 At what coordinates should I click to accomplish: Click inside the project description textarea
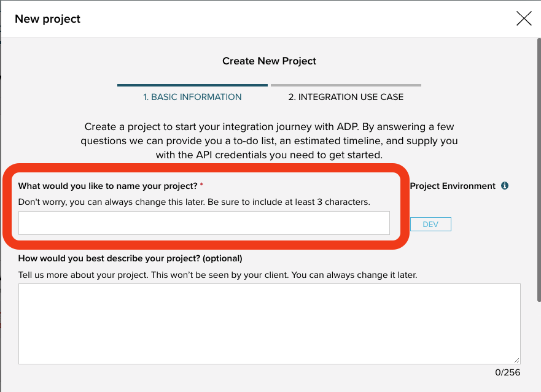coord(269,324)
